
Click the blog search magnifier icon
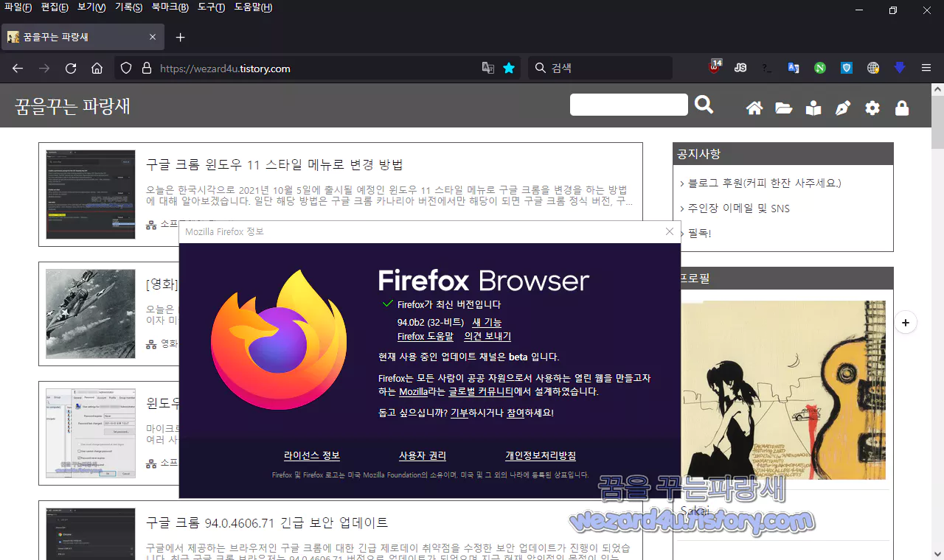pos(704,105)
